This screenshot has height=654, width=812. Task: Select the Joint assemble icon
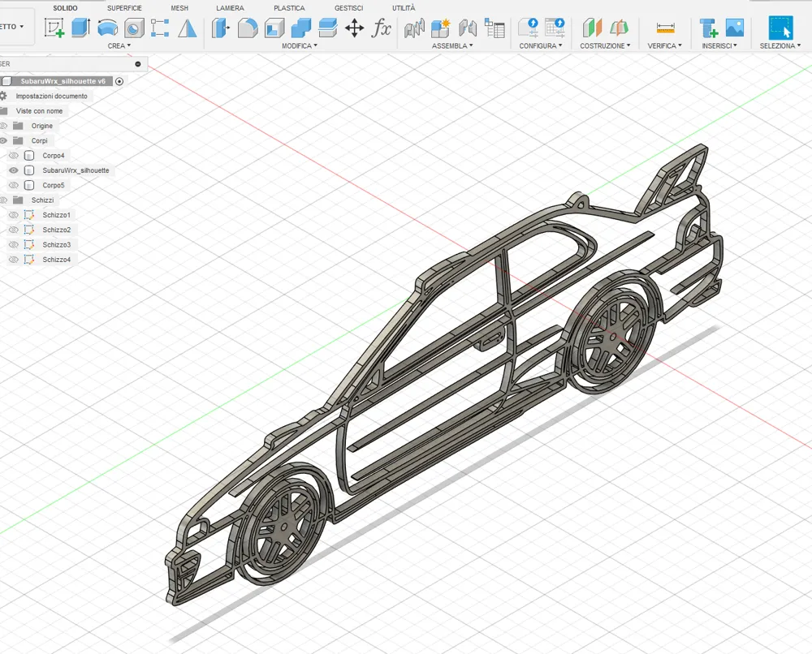[414, 28]
